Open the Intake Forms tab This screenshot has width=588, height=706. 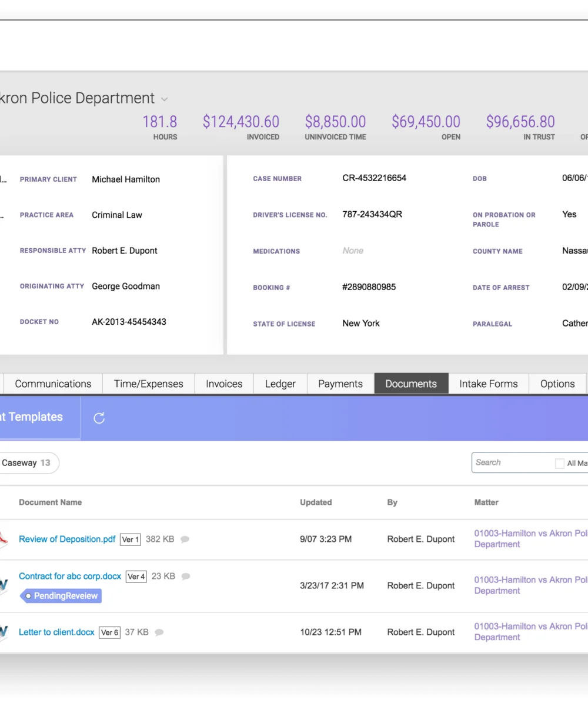pyautogui.click(x=489, y=384)
